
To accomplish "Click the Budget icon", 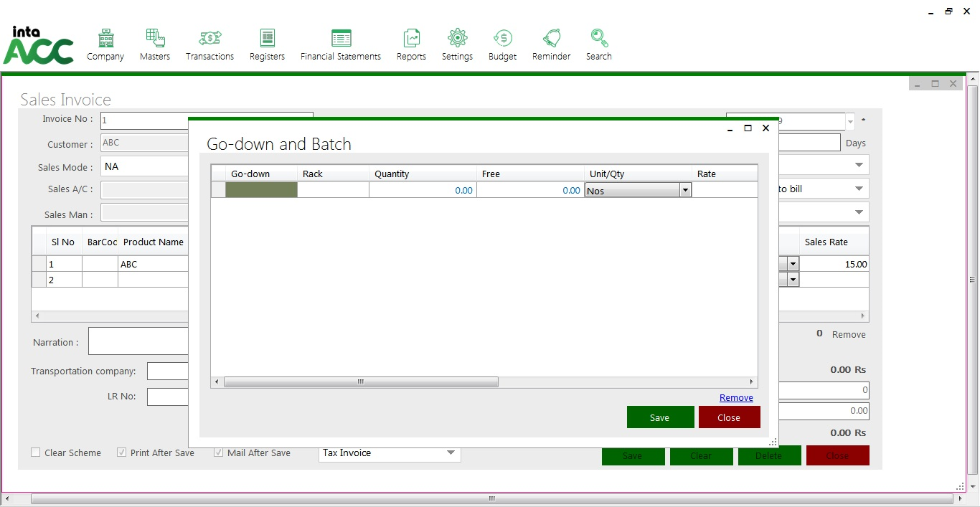I will [502, 39].
